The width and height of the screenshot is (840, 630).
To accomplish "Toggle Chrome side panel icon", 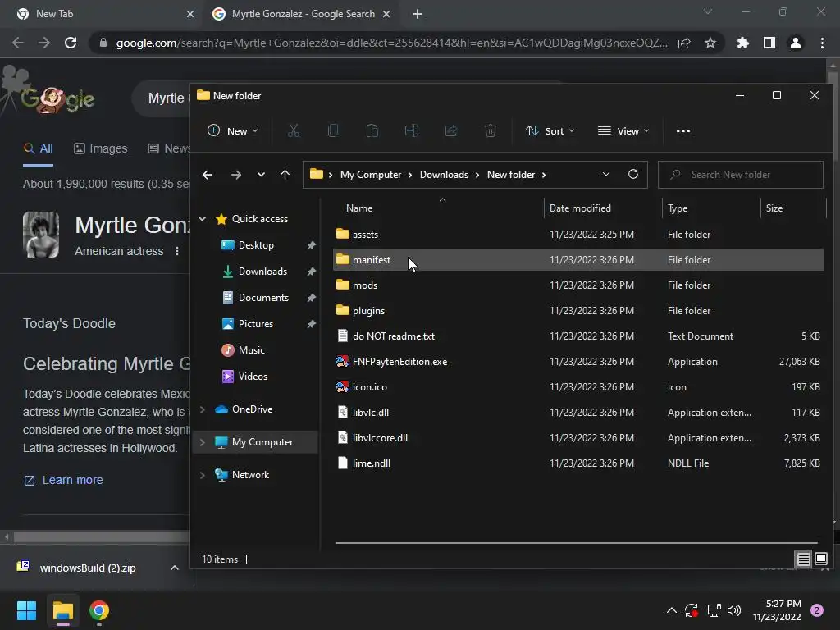I will pyautogui.click(x=769, y=43).
